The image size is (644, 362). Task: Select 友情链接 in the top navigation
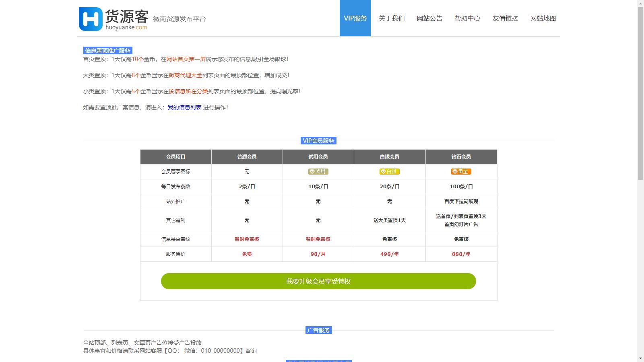point(505,18)
